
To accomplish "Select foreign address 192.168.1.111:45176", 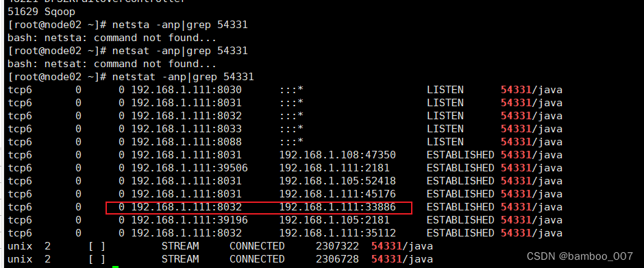I will [x=338, y=194].
